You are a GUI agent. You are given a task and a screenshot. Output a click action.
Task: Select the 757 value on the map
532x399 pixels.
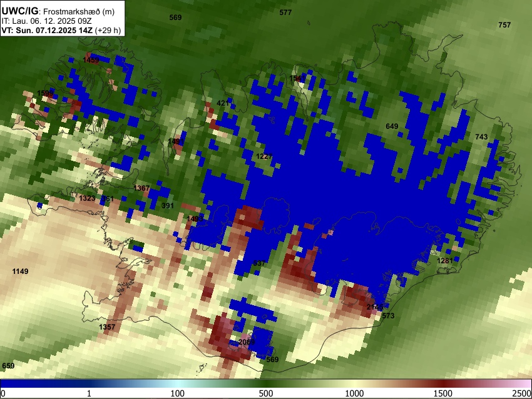coord(504,25)
